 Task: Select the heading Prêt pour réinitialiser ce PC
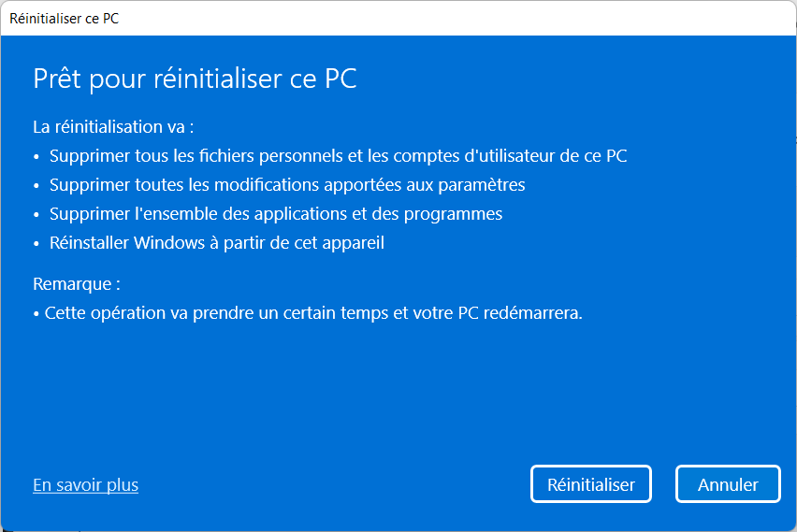[195, 79]
